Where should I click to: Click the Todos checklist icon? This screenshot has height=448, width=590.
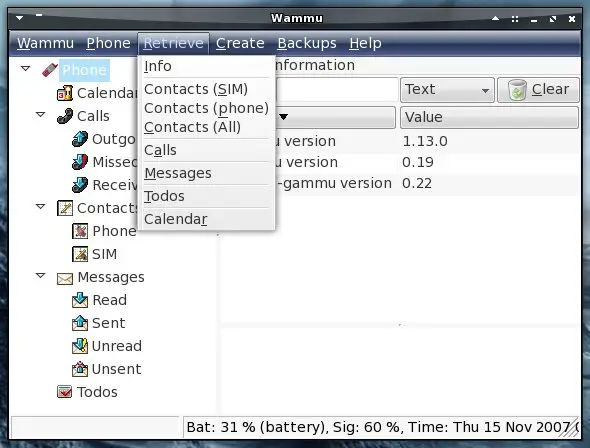coord(65,392)
